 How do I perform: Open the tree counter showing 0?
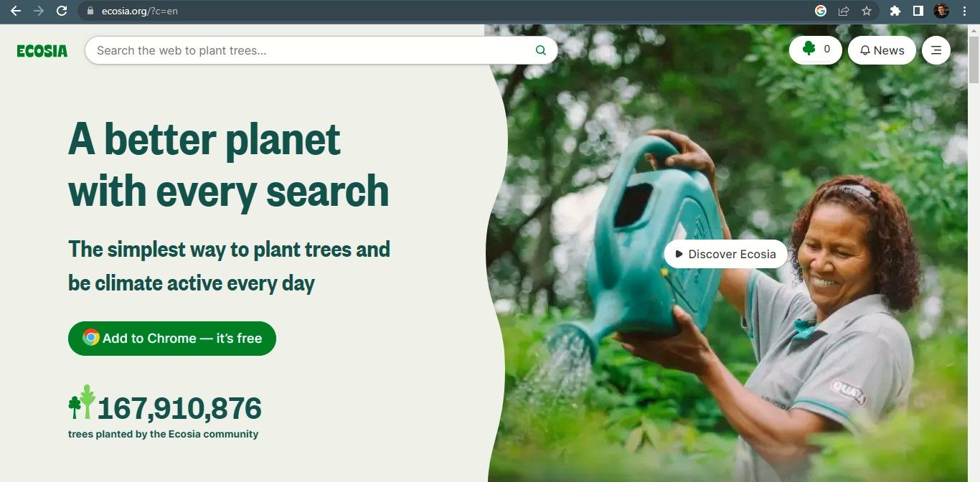tap(816, 50)
